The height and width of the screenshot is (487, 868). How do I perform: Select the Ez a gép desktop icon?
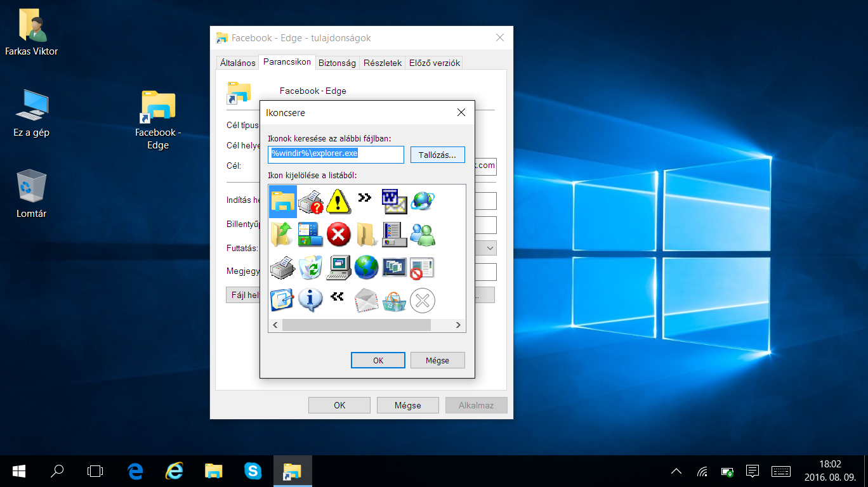pos(31,114)
